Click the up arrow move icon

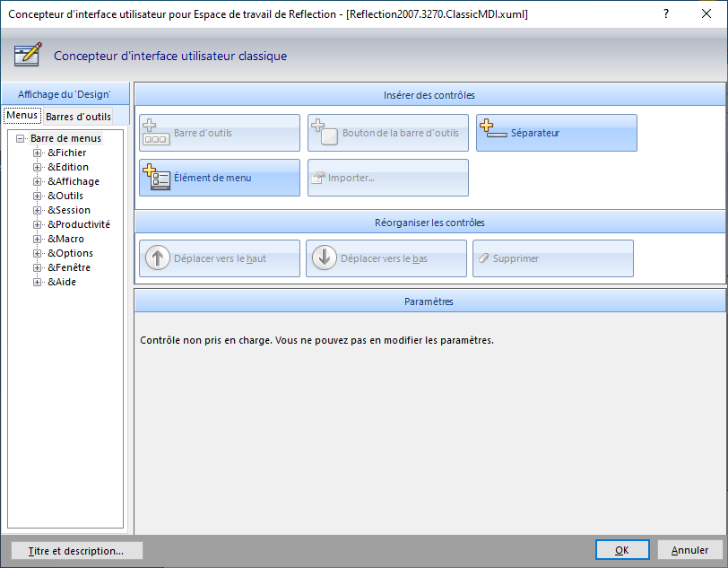pos(158,258)
